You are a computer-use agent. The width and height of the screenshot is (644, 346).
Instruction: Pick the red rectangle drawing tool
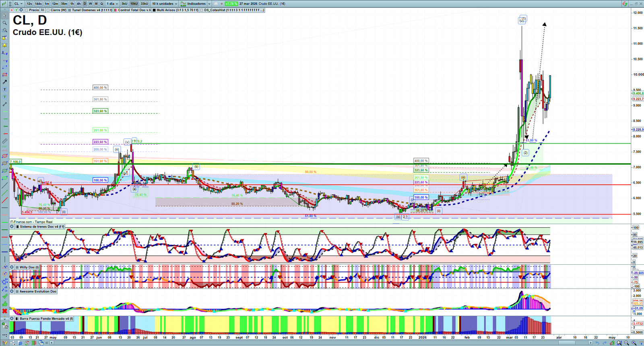(4, 75)
